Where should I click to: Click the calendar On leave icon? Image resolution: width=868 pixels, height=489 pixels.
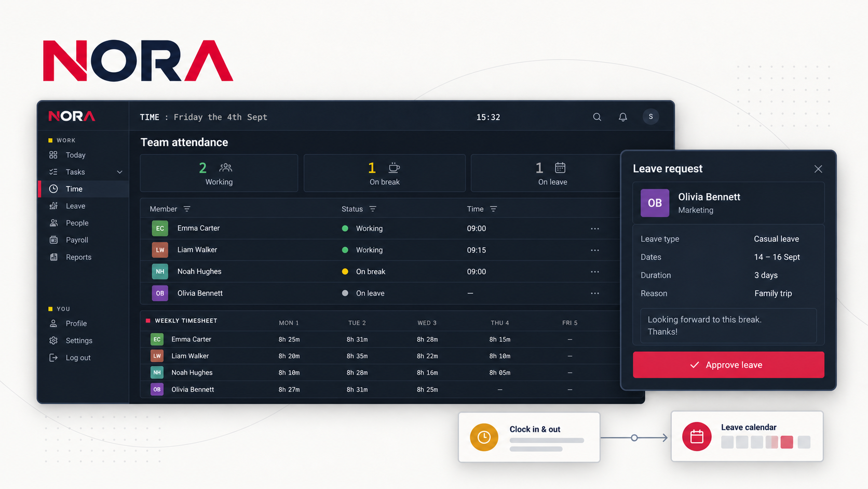[560, 167]
